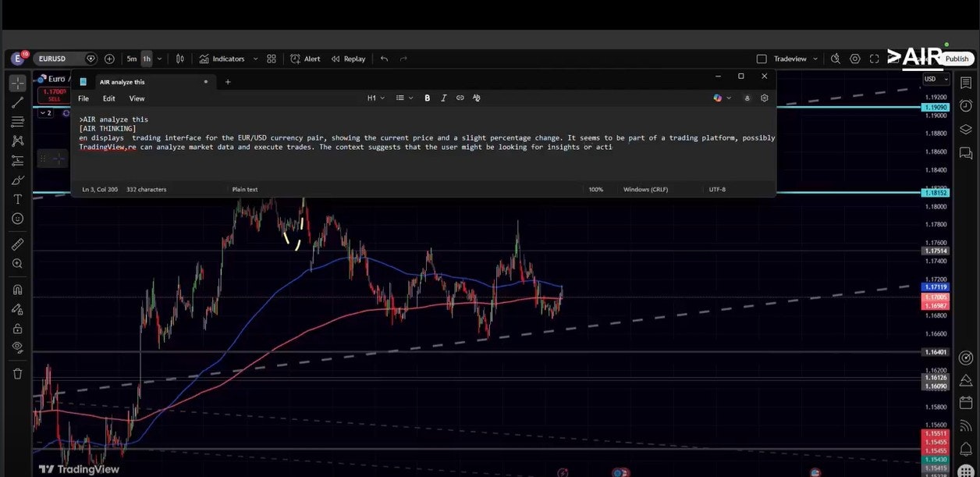The width and height of the screenshot is (980, 477).
Task: Open Notepad settings gear
Action: pos(764,98)
